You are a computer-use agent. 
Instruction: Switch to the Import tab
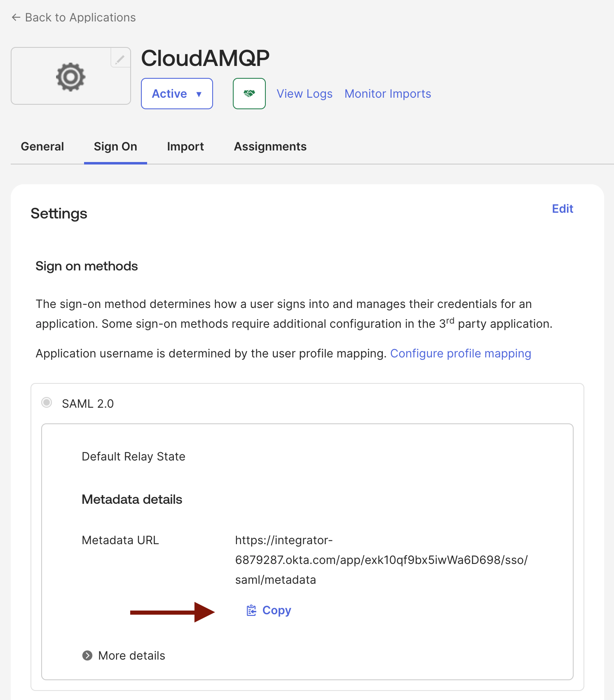click(185, 146)
